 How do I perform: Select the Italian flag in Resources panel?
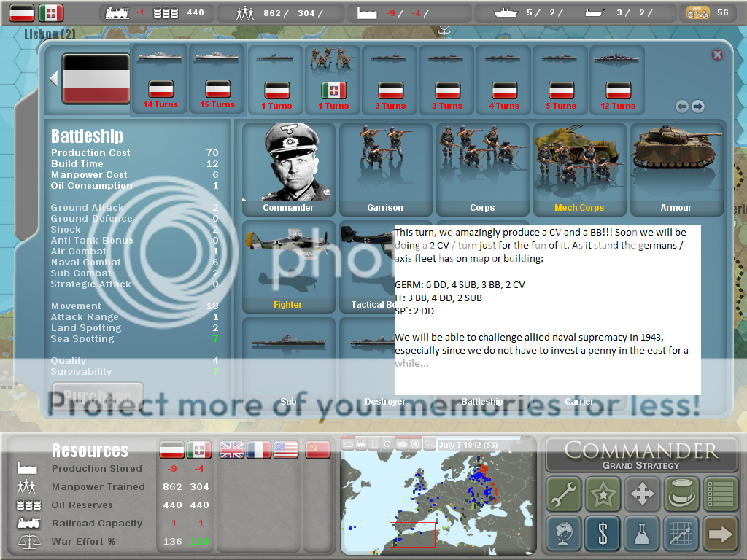click(x=198, y=450)
